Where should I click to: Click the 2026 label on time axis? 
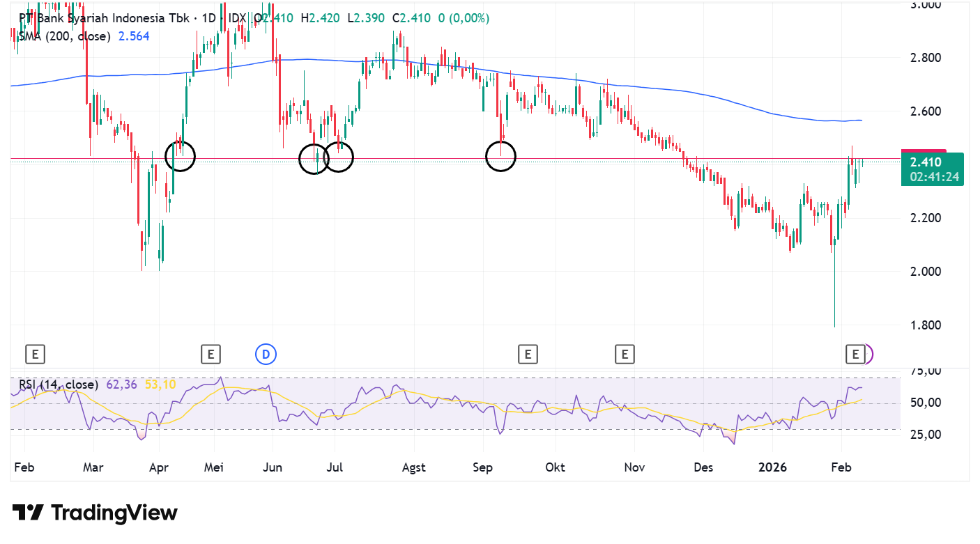pos(773,467)
